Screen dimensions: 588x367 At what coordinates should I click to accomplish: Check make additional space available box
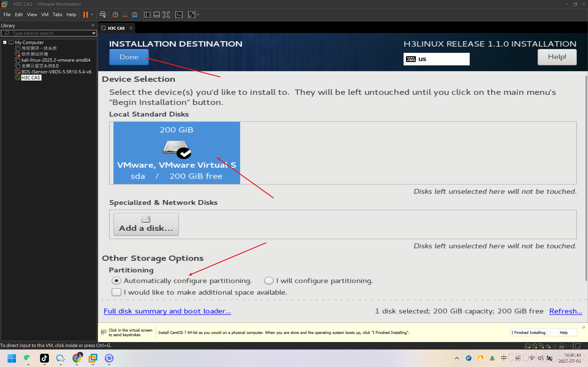pos(116,292)
